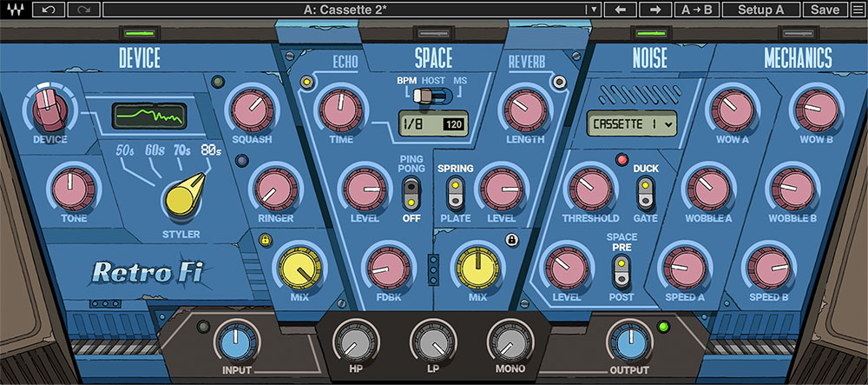The width and height of the screenshot is (868, 385).
Task: Switch the Spring/Plate reverb toggle
Action: (456, 193)
